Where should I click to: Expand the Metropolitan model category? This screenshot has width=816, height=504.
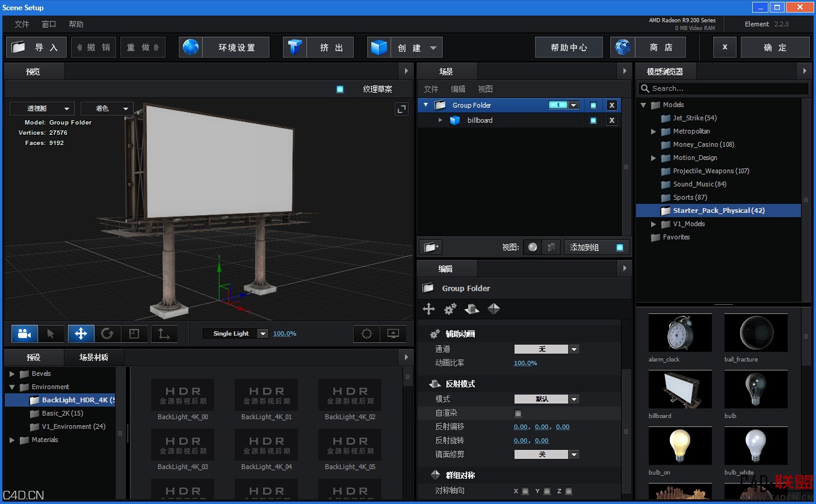[653, 131]
